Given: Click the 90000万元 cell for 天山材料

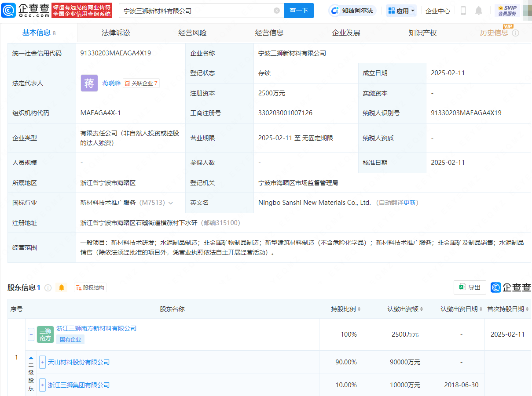Looking at the screenshot, I should pos(405,362).
